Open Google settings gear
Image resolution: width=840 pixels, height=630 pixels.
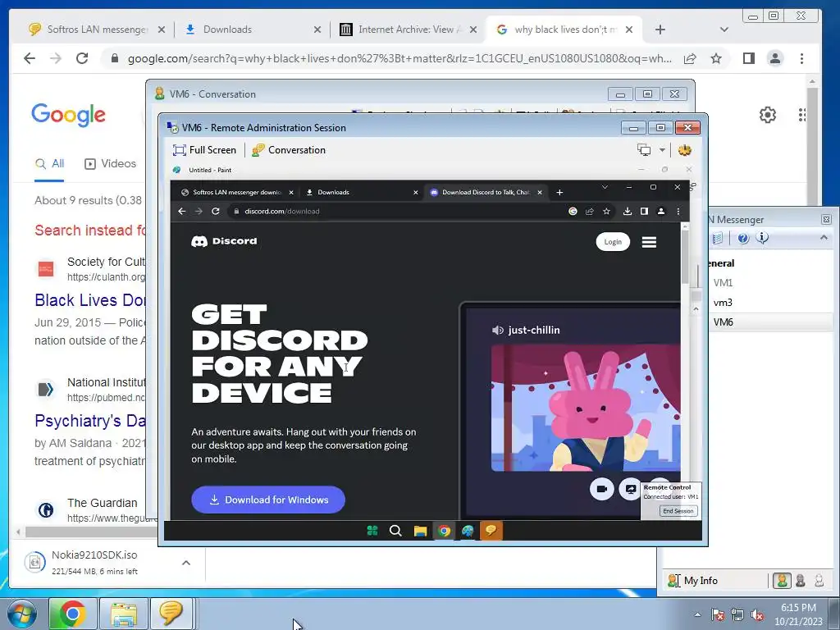[767, 115]
